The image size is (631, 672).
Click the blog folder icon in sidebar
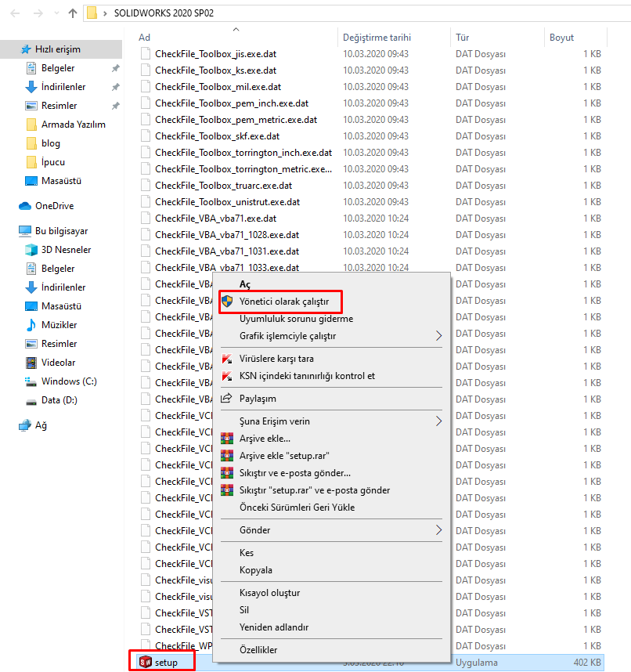coord(31,143)
